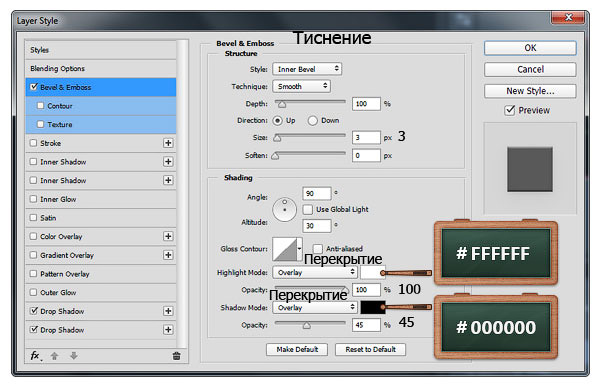Click the shadow opacity value field

click(366, 325)
